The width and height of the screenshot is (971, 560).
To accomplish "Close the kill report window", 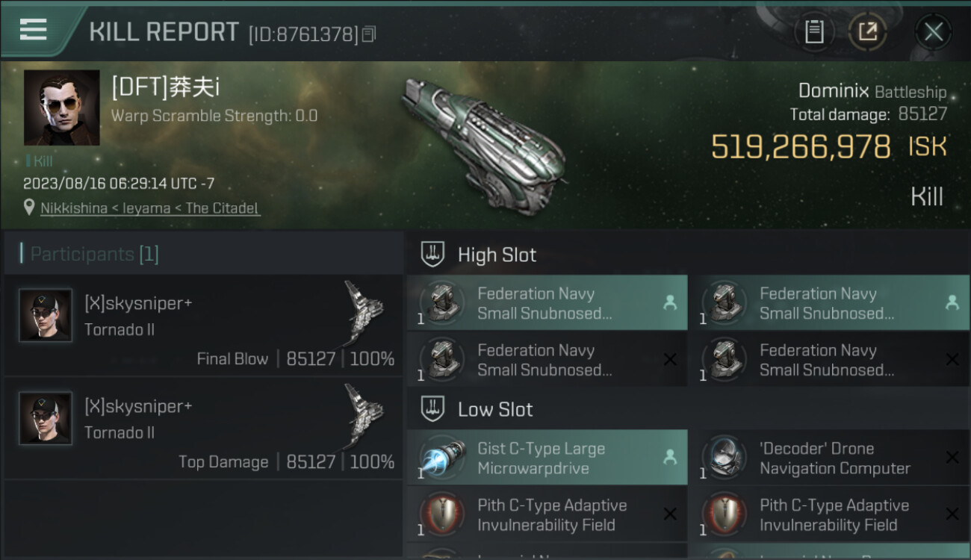I will (x=933, y=32).
